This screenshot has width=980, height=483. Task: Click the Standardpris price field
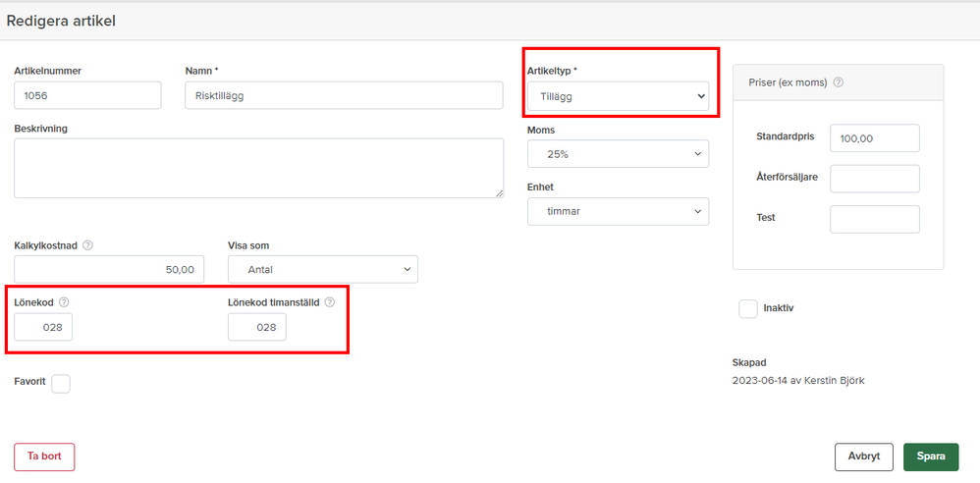pyautogui.click(x=874, y=138)
